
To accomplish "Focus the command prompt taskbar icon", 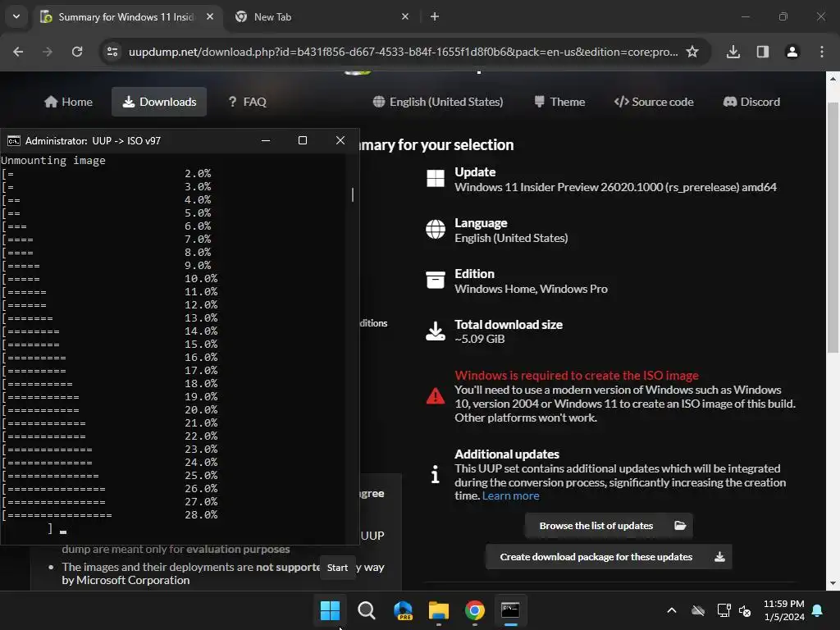I will click(x=510, y=610).
